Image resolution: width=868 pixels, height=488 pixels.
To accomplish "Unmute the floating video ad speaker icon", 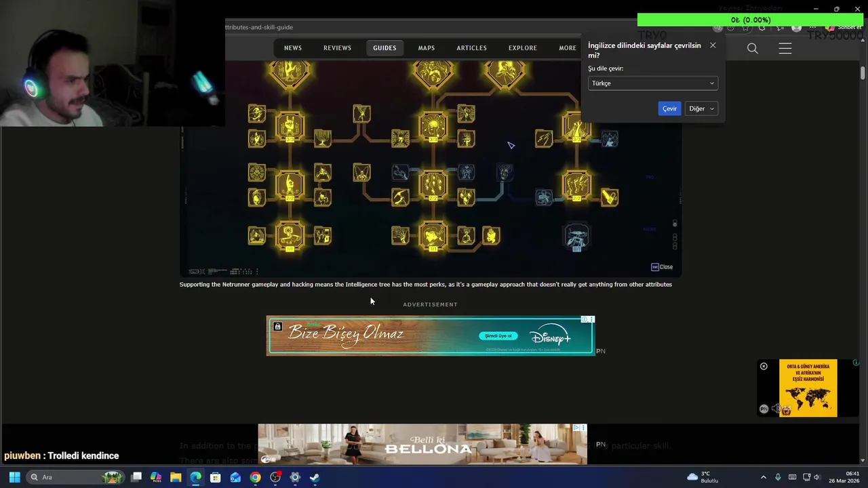I will tap(776, 409).
